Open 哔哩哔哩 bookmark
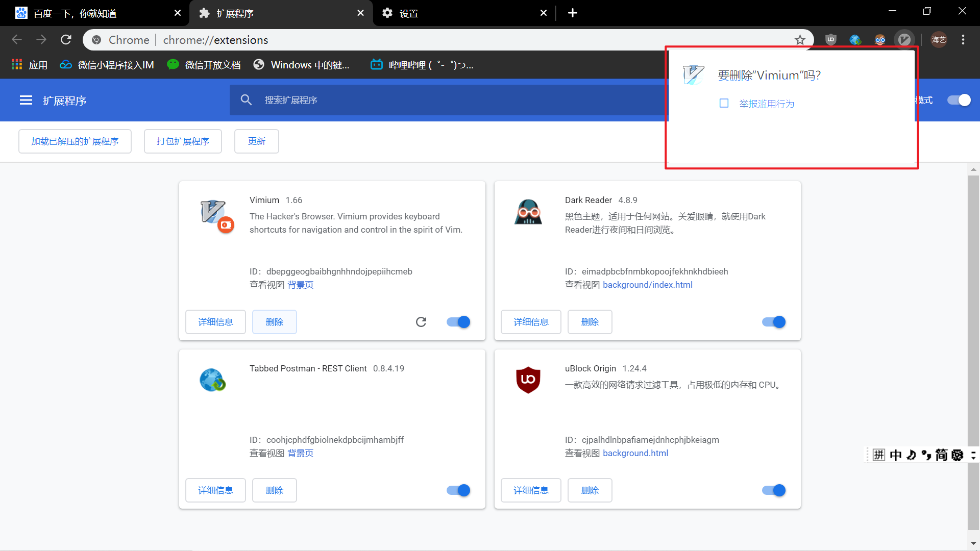 [x=422, y=65]
